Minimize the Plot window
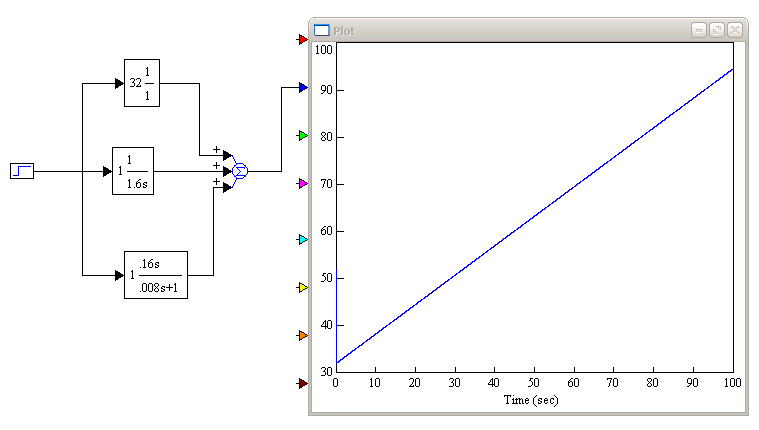This screenshot has height=430, width=759. [698, 31]
